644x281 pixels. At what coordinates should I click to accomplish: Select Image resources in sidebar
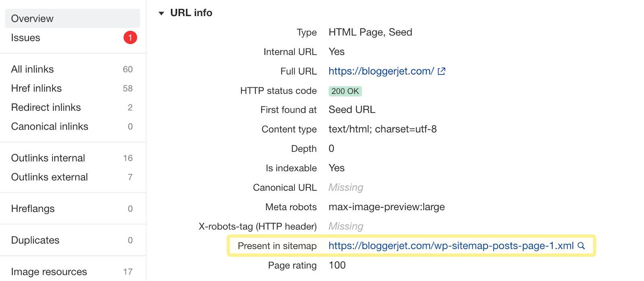(x=48, y=271)
